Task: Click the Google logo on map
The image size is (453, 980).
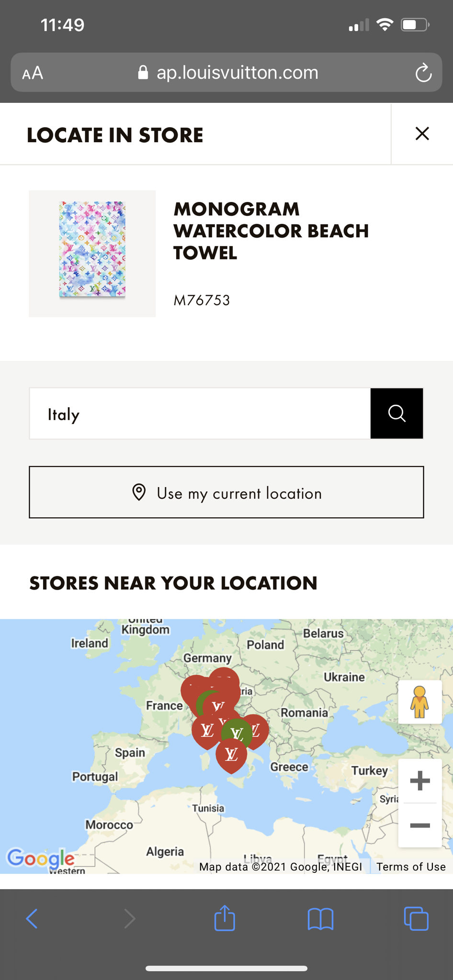Action: click(41, 858)
